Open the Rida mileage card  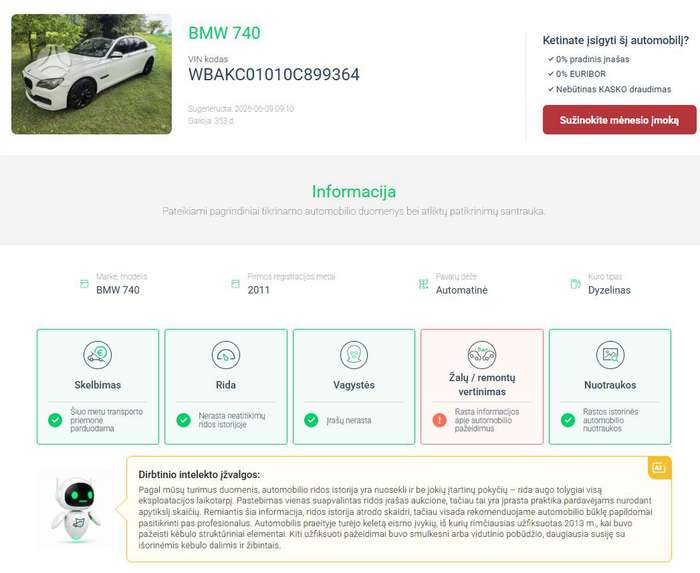[x=225, y=386]
